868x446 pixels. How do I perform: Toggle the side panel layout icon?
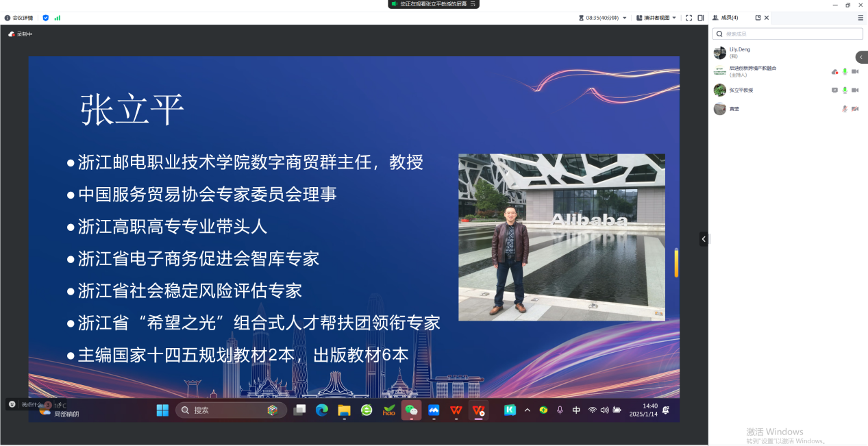coord(701,18)
